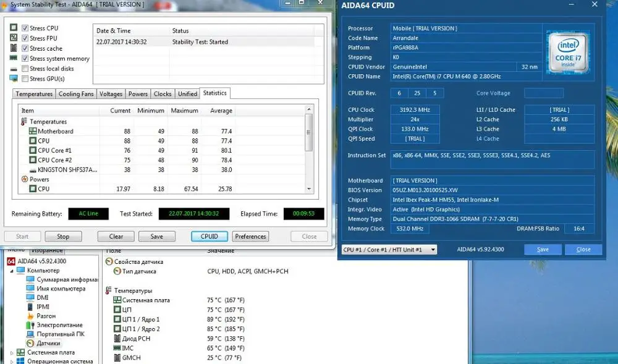
Task: Click the Свойства датчика header icon
Action: coord(109,261)
